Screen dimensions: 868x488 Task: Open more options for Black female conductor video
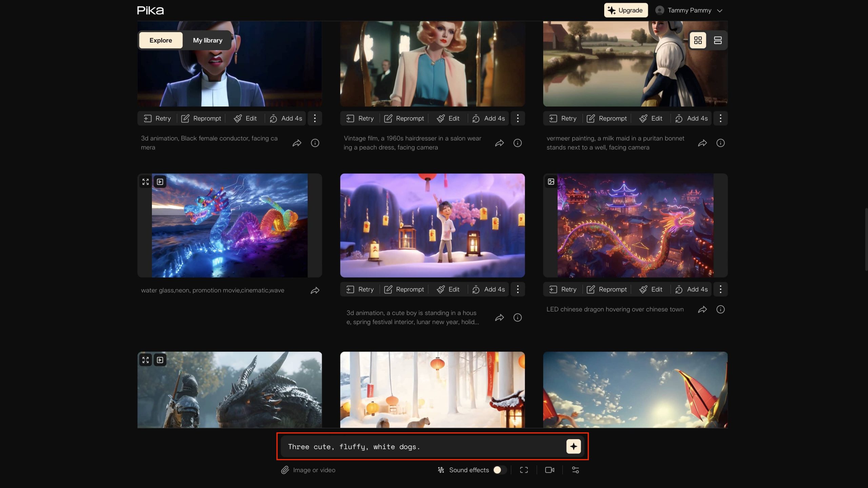tap(315, 118)
